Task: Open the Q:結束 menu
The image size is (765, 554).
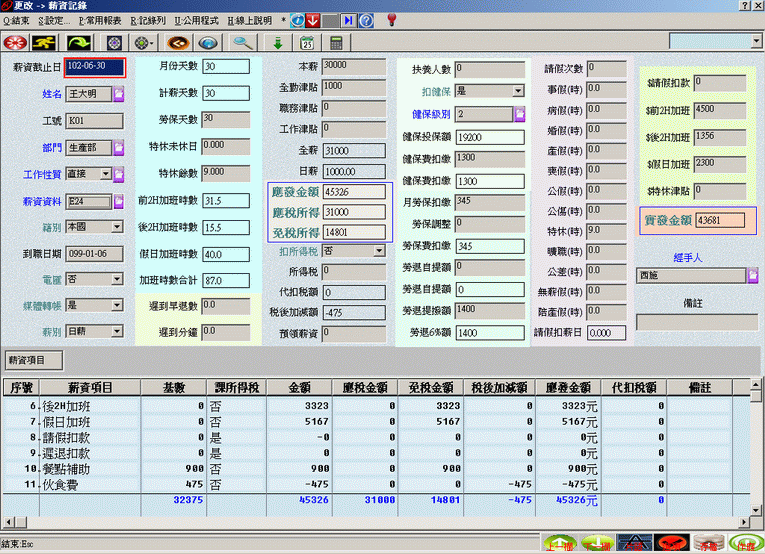Action: (x=16, y=20)
